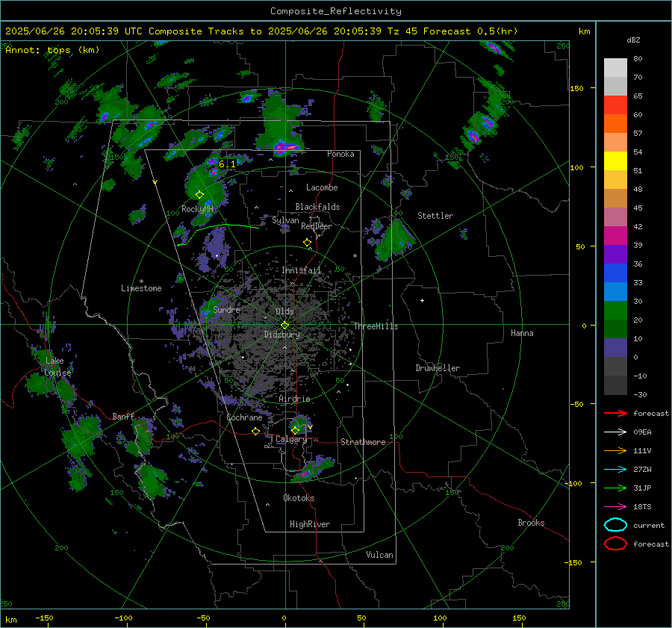Click the yellow diamond marker above Calgary
This screenshot has width=672, height=628.
295,430
